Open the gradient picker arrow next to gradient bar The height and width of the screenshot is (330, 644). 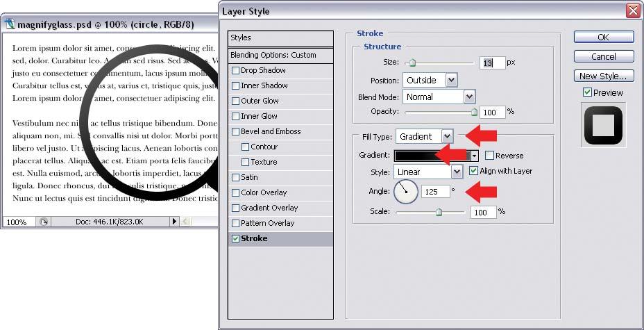pos(475,156)
